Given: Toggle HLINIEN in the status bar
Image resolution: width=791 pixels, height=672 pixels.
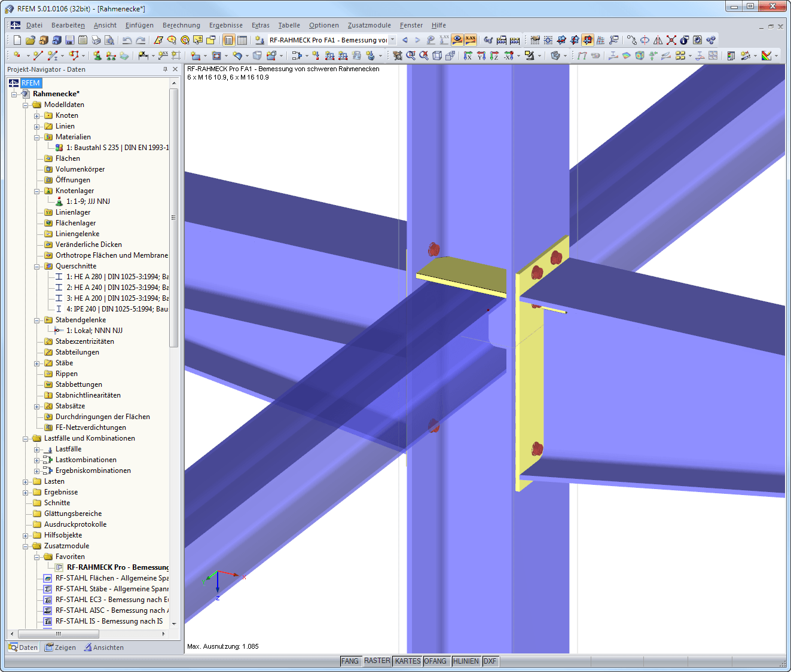Looking at the screenshot, I should (466, 661).
